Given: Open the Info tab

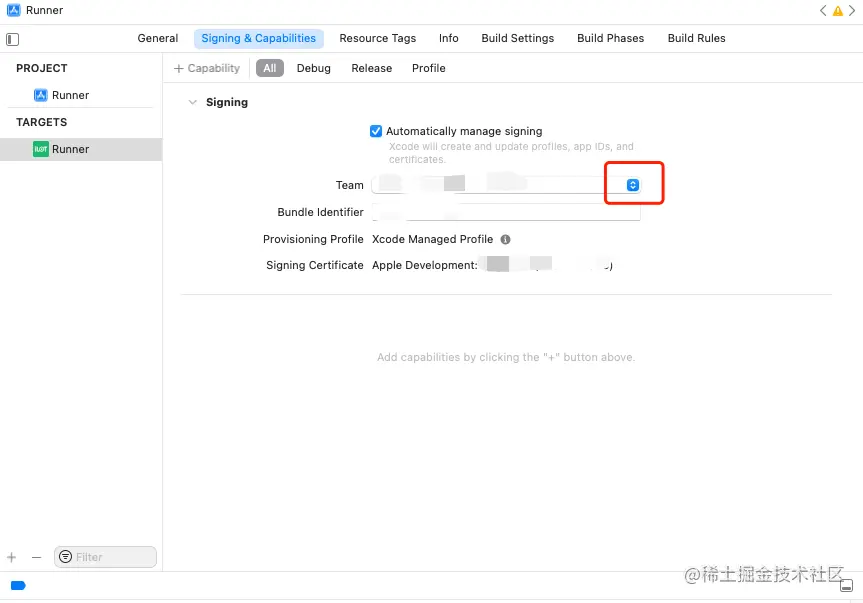Looking at the screenshot, I should coord(449,38).
